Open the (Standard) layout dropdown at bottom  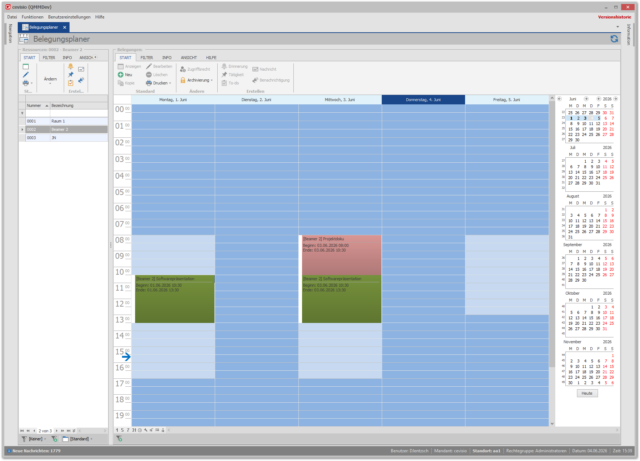point(77,439)
